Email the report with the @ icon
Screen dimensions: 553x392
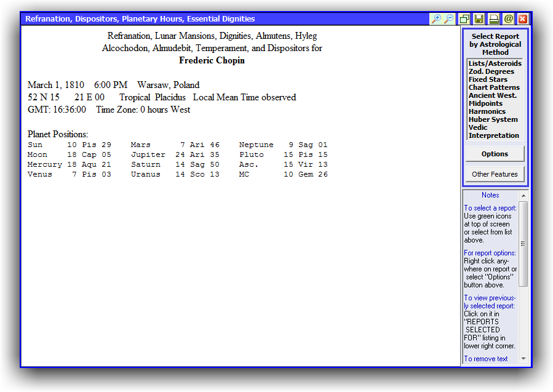point(509,19)
